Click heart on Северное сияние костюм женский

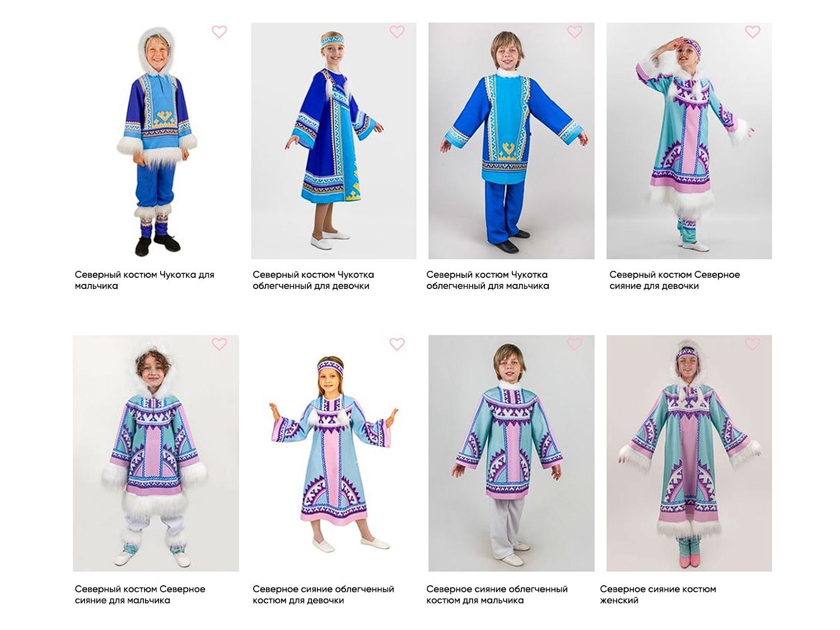[x=753, y=344]
